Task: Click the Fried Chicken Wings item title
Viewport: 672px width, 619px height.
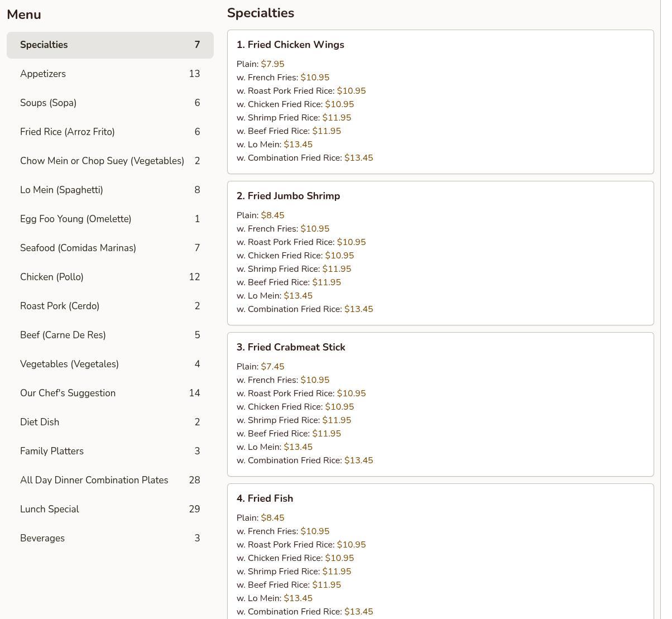Action: tap(290, 45)
